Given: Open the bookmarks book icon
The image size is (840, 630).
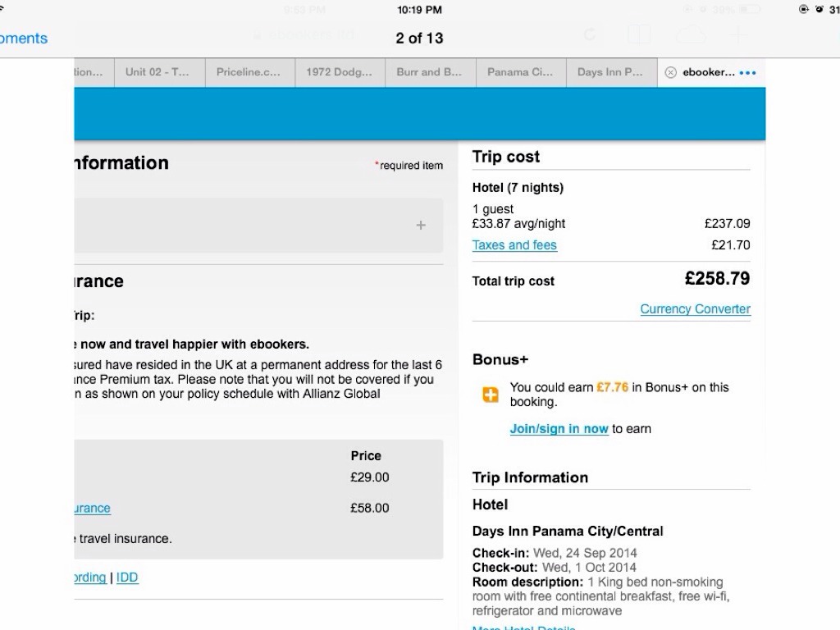Looking at the screenshot, I should click(638, 34).
